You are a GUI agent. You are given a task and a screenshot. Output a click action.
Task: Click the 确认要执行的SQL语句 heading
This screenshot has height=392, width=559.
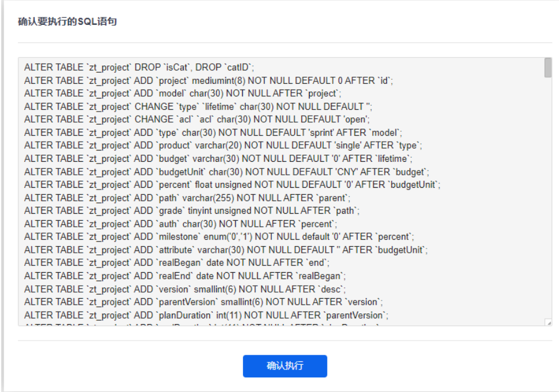pyautogui.click(x=67, y=22)
